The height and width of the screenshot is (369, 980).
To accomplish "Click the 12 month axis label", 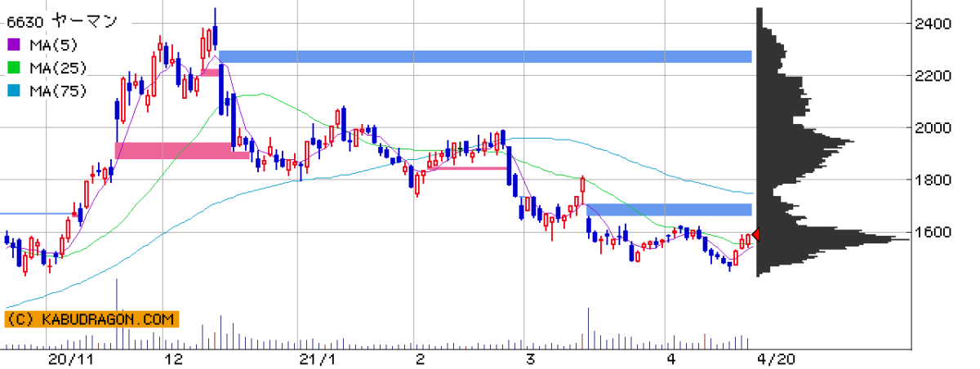I will pyautogui.click(x=173, y=359).
